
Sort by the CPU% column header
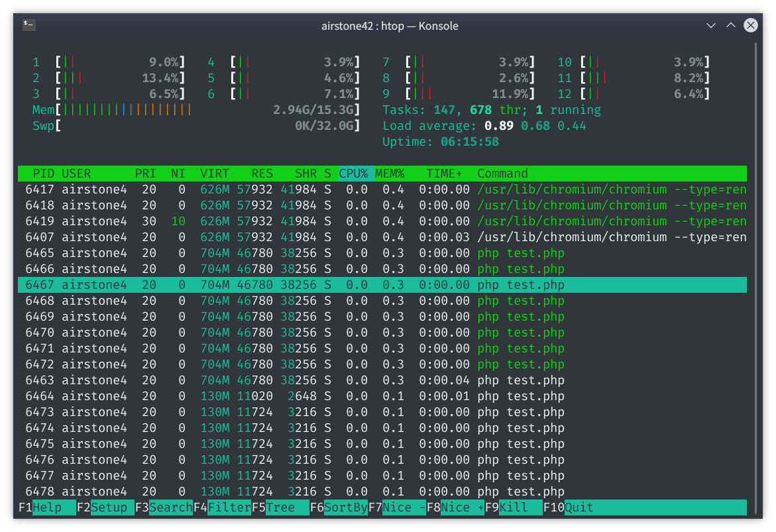point(353,174)
